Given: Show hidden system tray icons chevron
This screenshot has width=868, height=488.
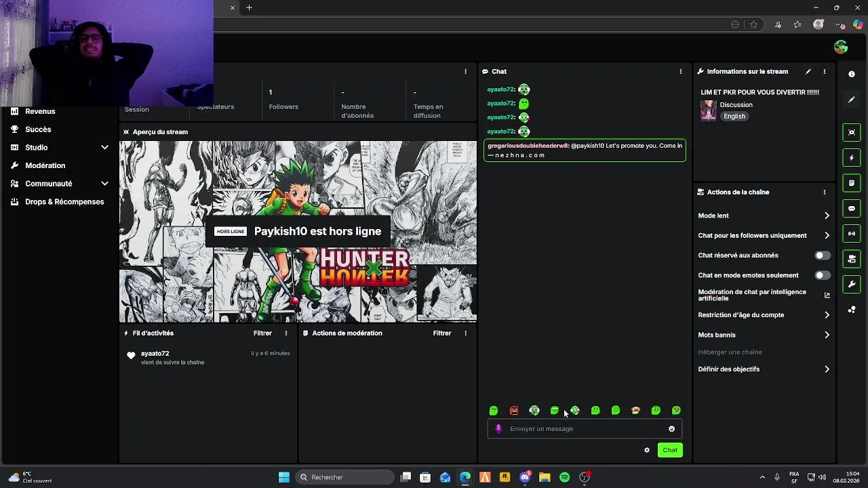Looking at the screenshot, I should pos(762,477).
